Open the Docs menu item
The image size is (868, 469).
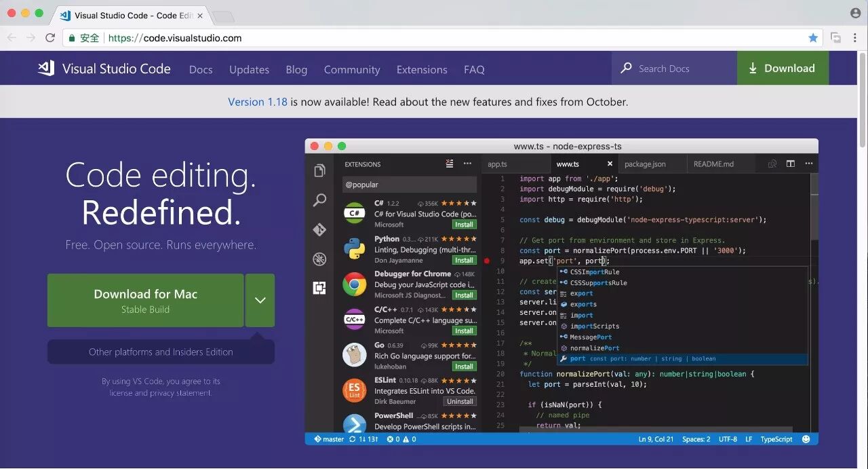pos(201,69)
